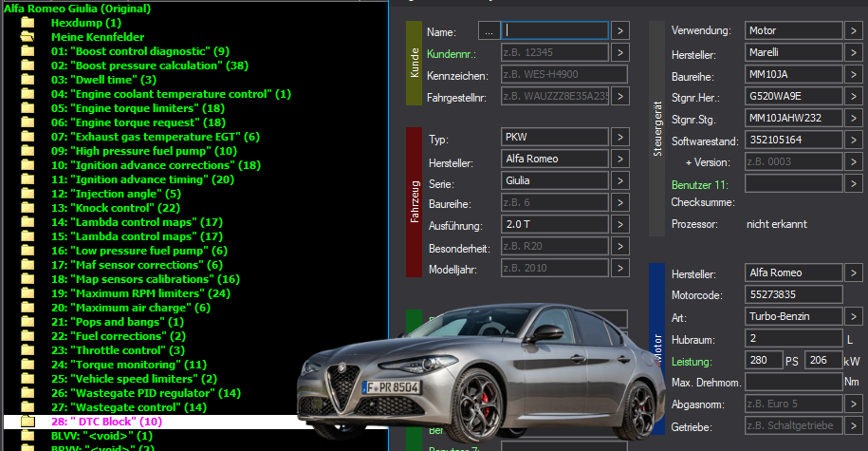The height and width of the screenshot is (451, 868).
Task: Click folder icon for Boost control diagnostic
Action: pyautogui.click(x=28, y=51)
